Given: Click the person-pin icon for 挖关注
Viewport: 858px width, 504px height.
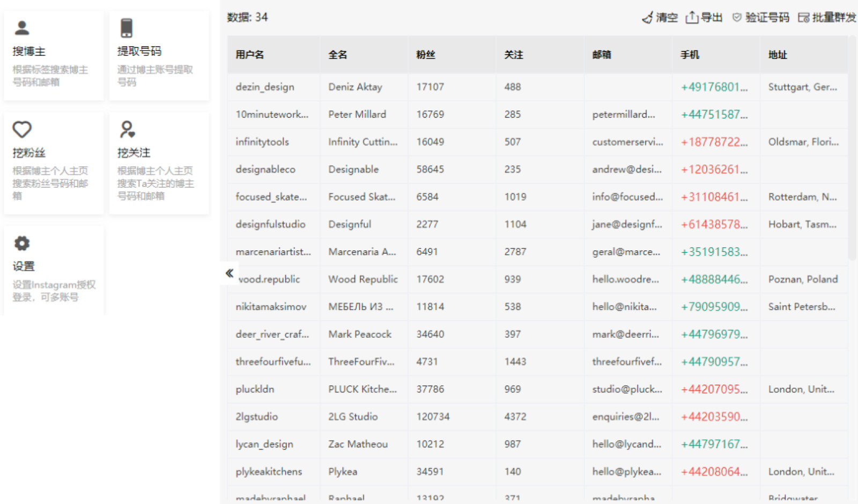Looking at the screenshot, I should pos(127,129).
